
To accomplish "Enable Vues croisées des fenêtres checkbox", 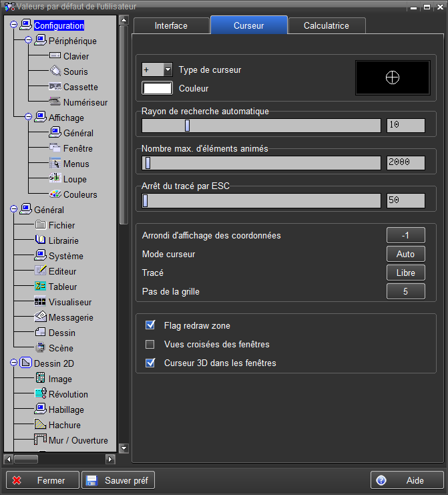I will pyautogui.click(x=150, y=345).
